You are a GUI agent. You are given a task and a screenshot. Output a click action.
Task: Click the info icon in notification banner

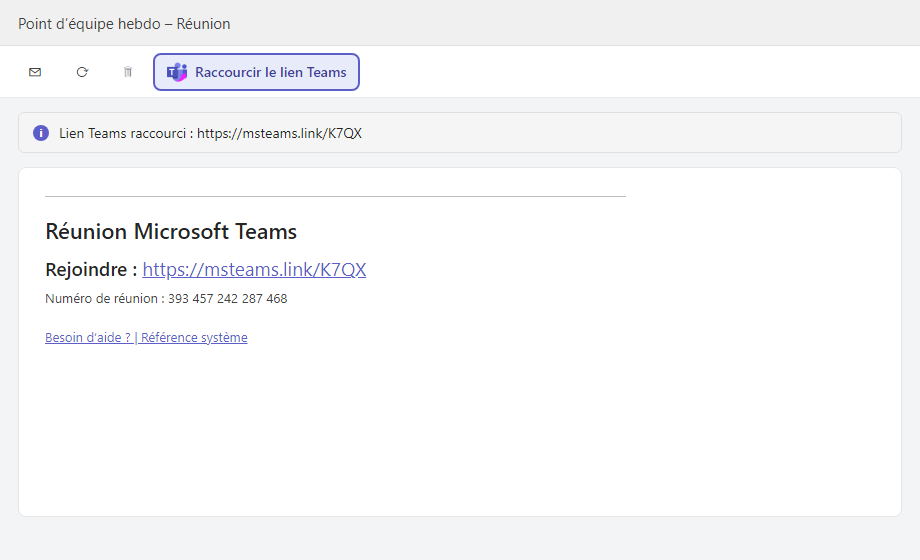(x=41, y=133)
